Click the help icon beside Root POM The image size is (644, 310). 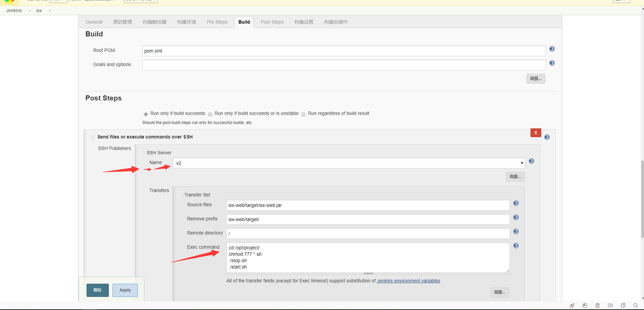pyautogui.click(x=552, y=49)
